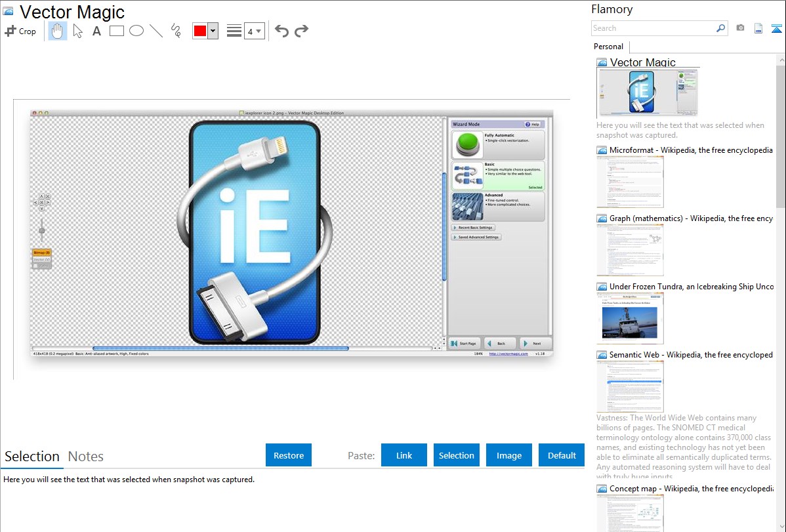Select the line drawing tool

156,31
